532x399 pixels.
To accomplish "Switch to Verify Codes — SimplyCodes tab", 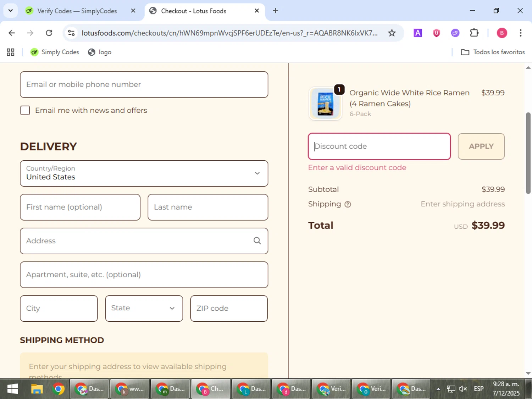I will (77, 11).
